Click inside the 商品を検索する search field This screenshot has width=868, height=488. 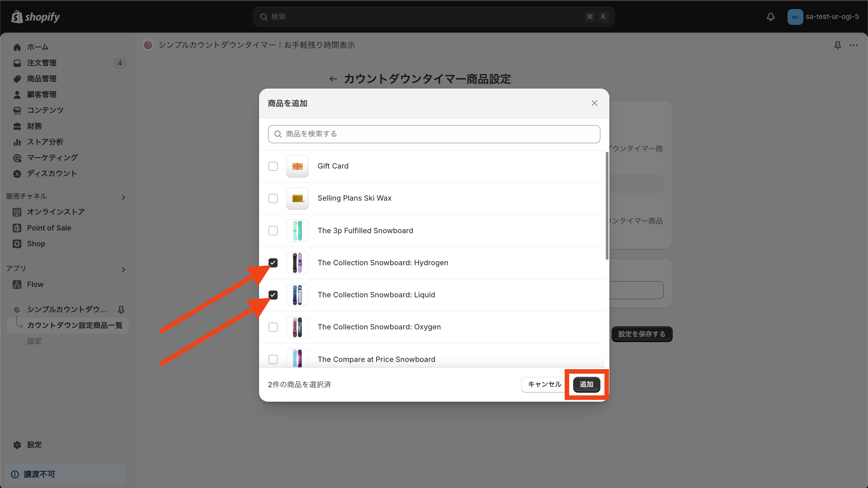(433, 134)
